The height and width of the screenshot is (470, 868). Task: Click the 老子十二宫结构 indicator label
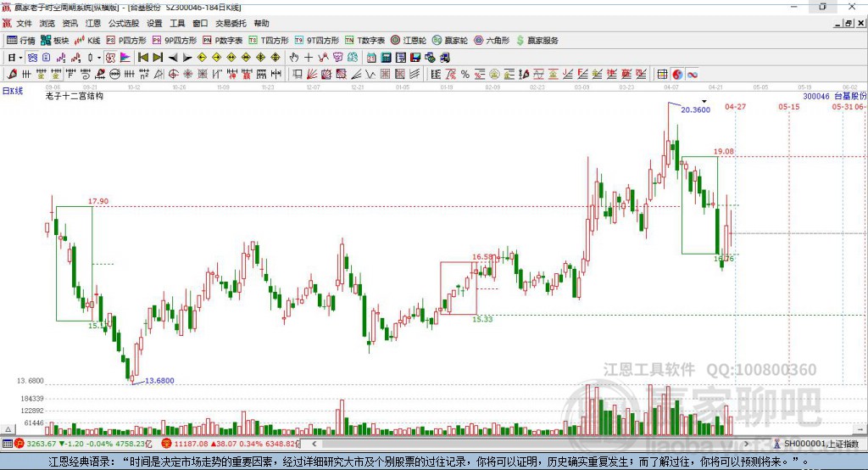(75, 96)
